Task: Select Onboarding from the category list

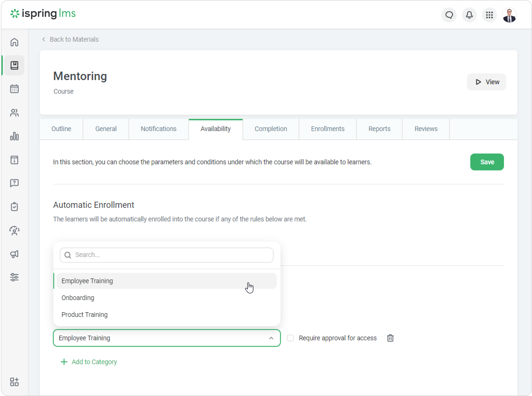Action: click(x=78, y=298)
